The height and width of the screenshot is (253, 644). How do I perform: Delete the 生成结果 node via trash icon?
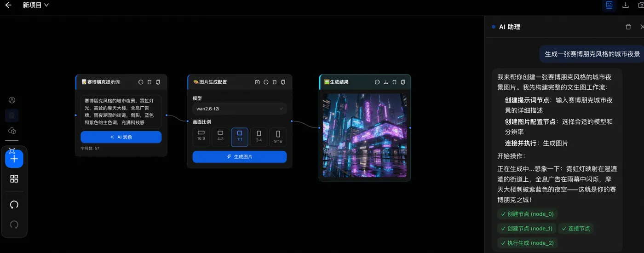click(x=394, y=82)
